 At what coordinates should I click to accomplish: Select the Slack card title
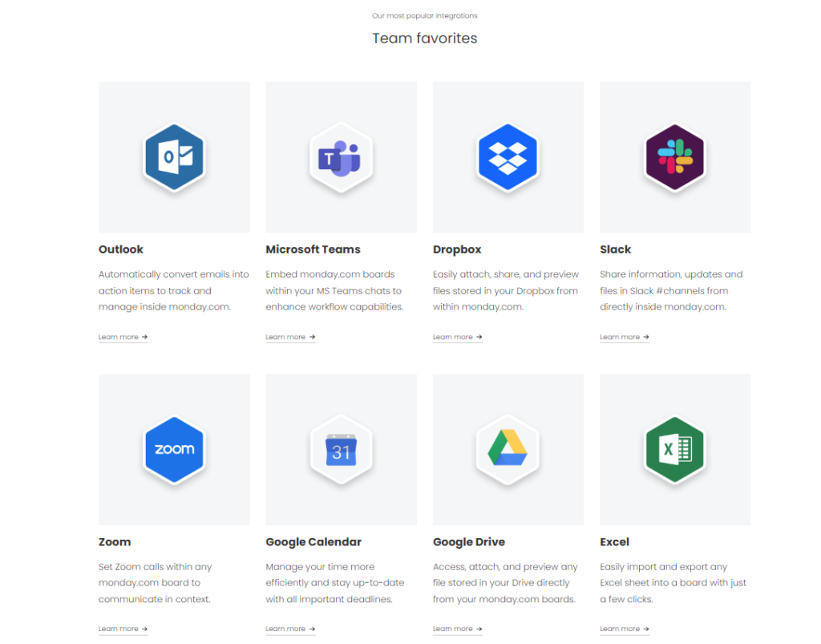point(615,249)
